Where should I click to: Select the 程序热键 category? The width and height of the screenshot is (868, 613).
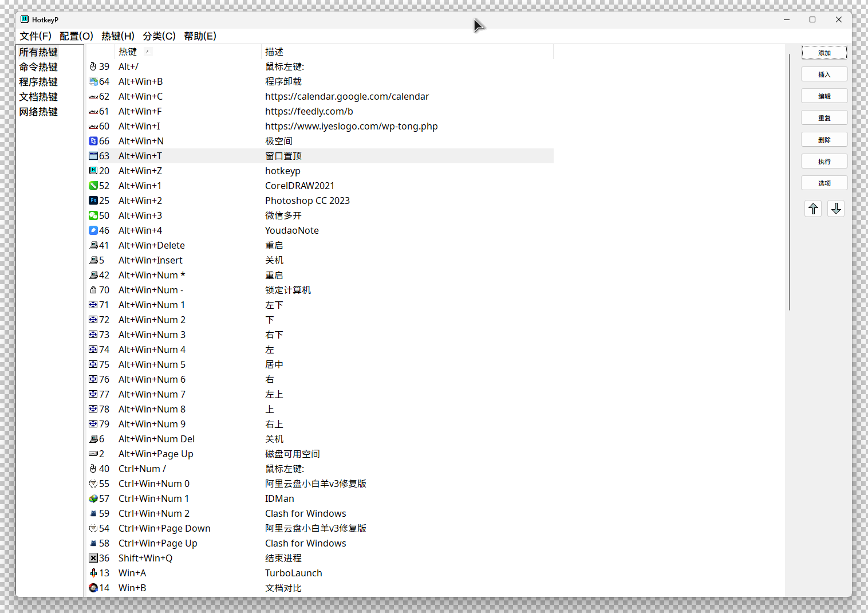(38, 82)
